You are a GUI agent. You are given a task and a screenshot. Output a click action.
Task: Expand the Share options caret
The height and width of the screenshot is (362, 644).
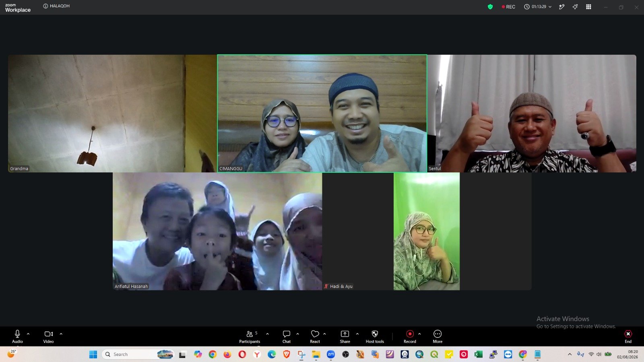tap(357, 334)
